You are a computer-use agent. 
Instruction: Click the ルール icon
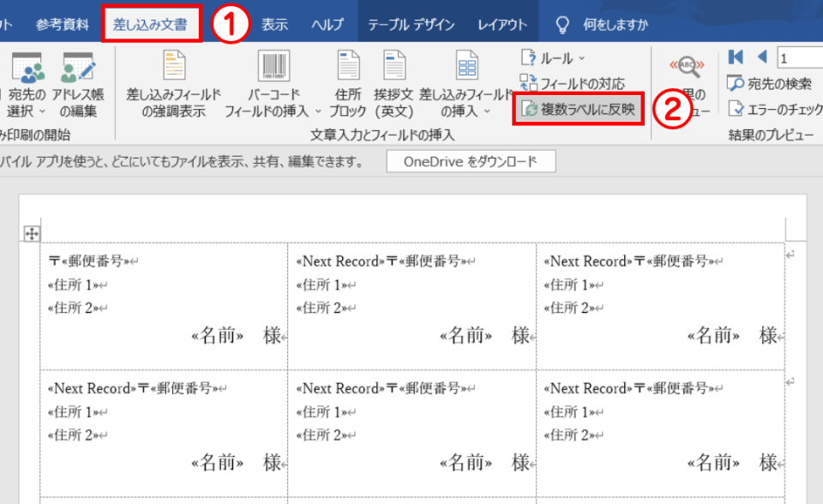(528, 57)
